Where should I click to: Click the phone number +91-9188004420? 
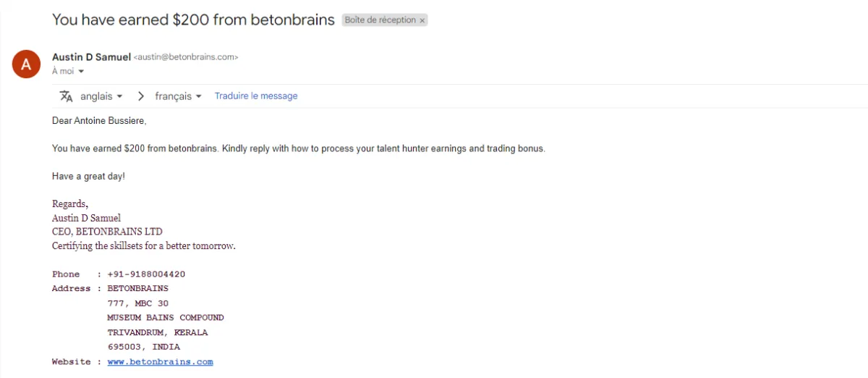[x=146, y=274]
